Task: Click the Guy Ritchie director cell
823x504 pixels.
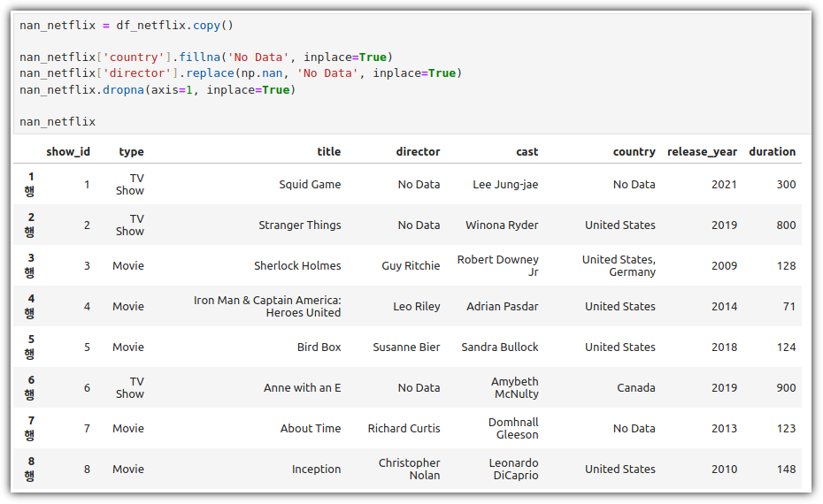Action: click(x=411, y=266)
